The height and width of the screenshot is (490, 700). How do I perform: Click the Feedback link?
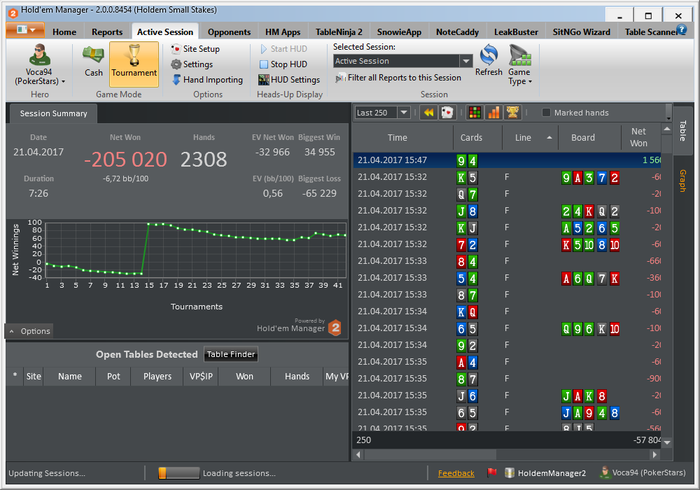(x=456, y=473)
